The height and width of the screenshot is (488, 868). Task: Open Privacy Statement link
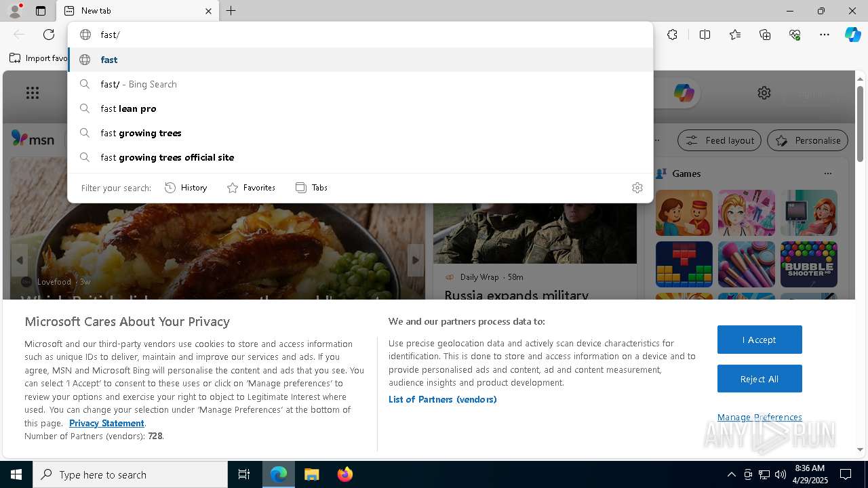pyautogui.click(x=106, y=423)
